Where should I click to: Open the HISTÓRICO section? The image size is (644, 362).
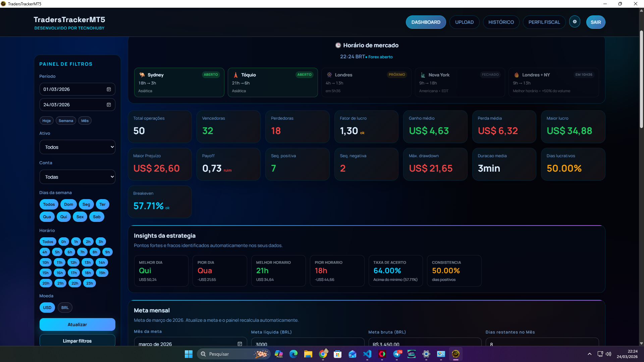(501, 22)
